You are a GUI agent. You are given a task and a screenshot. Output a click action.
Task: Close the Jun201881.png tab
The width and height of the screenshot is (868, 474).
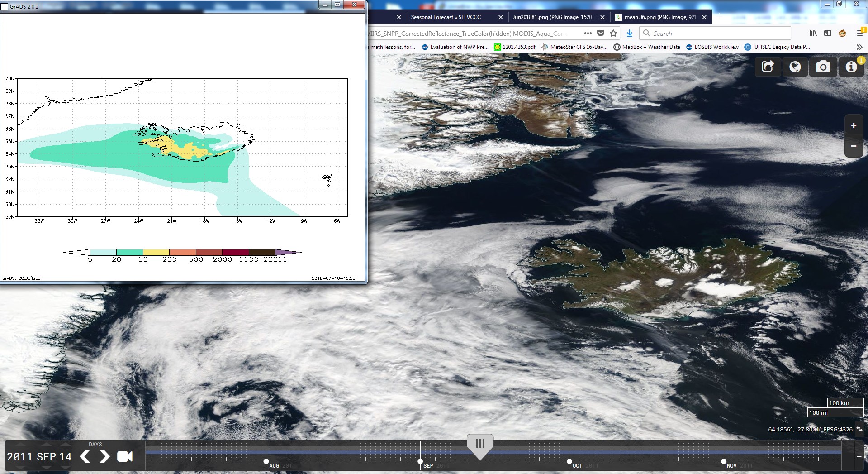coord(602,17)
